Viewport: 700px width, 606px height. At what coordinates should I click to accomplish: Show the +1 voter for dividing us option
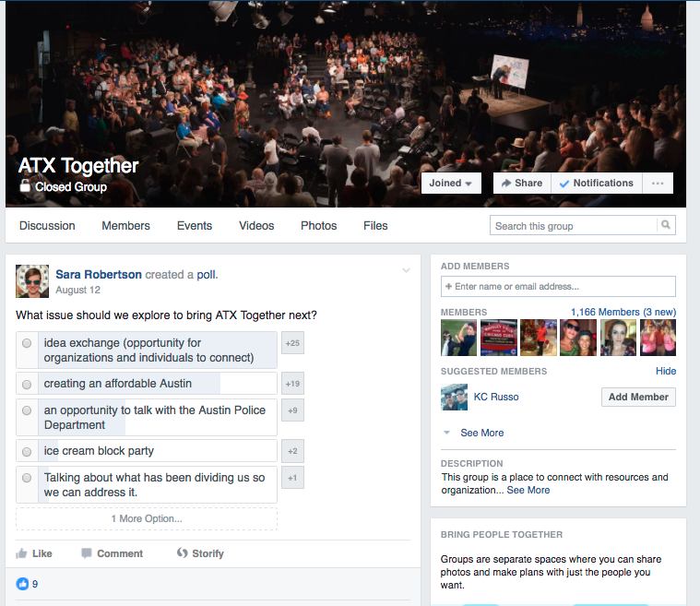coord(292,478)
